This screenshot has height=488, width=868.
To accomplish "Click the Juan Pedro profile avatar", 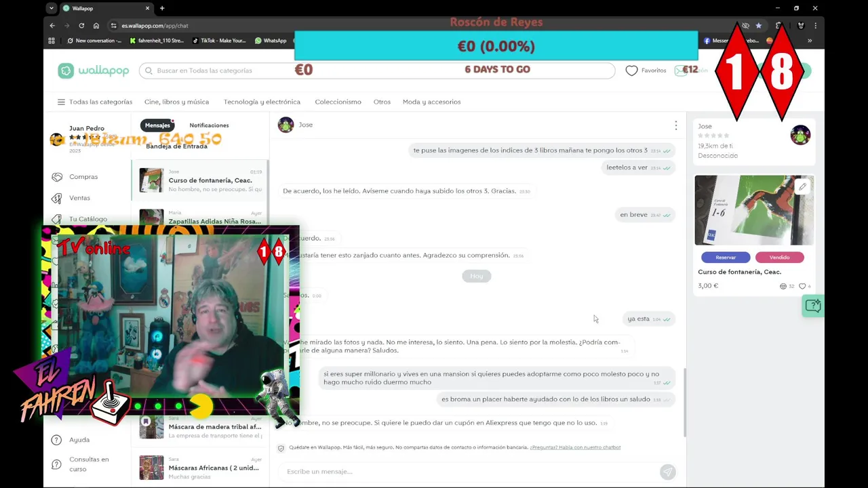I will [x=57, y=140].
